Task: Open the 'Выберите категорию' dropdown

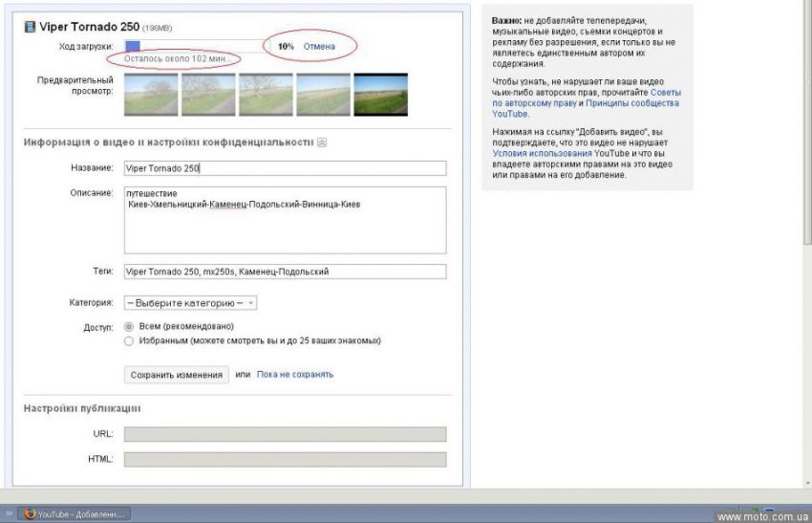Action: (190, 303)
